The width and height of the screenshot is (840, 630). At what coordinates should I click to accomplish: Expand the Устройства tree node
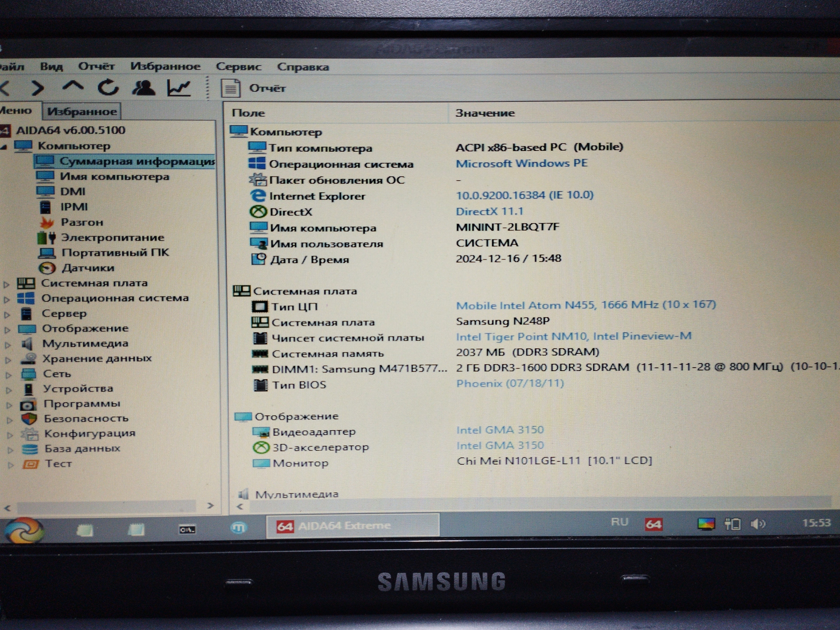click(x=9, y=389)
